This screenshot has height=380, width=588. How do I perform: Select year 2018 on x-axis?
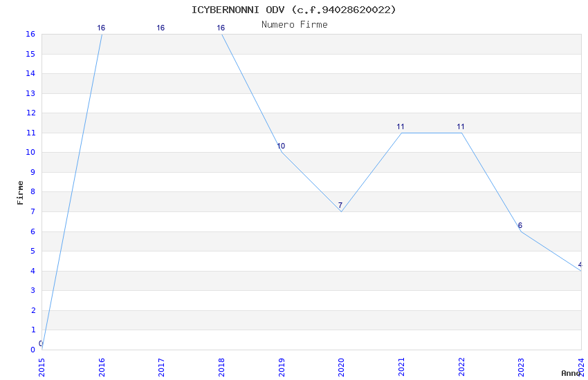coord(221,368)
